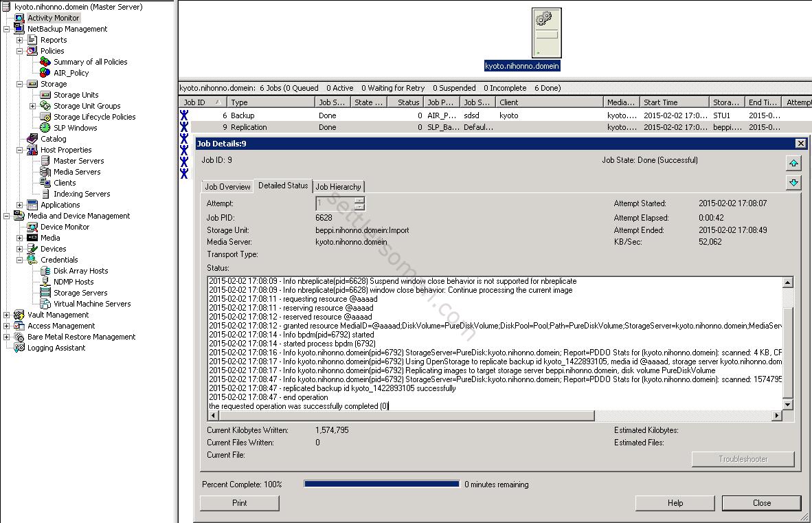Select the AIR_Policy icon

(45, 73)
